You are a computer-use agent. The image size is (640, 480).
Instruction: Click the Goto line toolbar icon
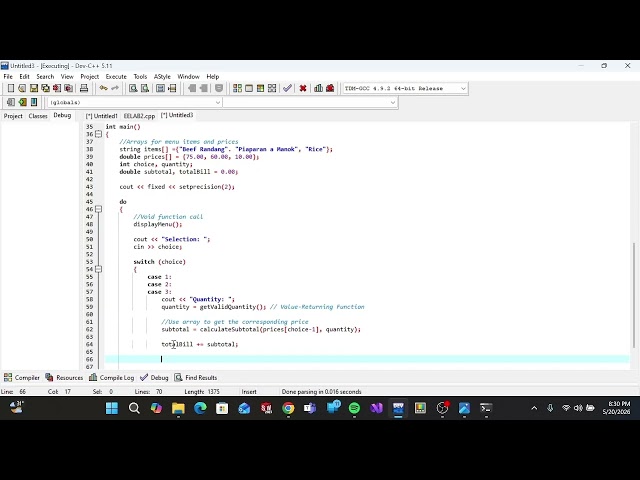click(172, 88)
